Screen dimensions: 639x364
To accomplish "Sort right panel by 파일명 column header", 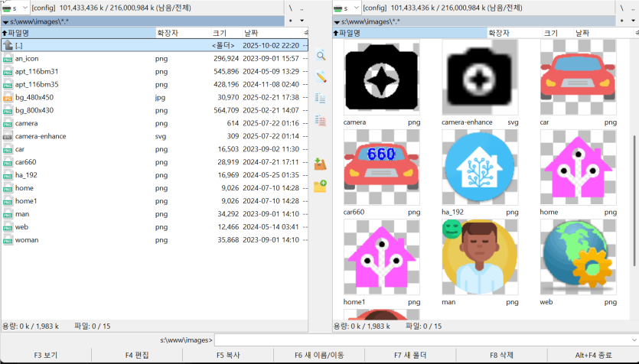I will point(410,33).
